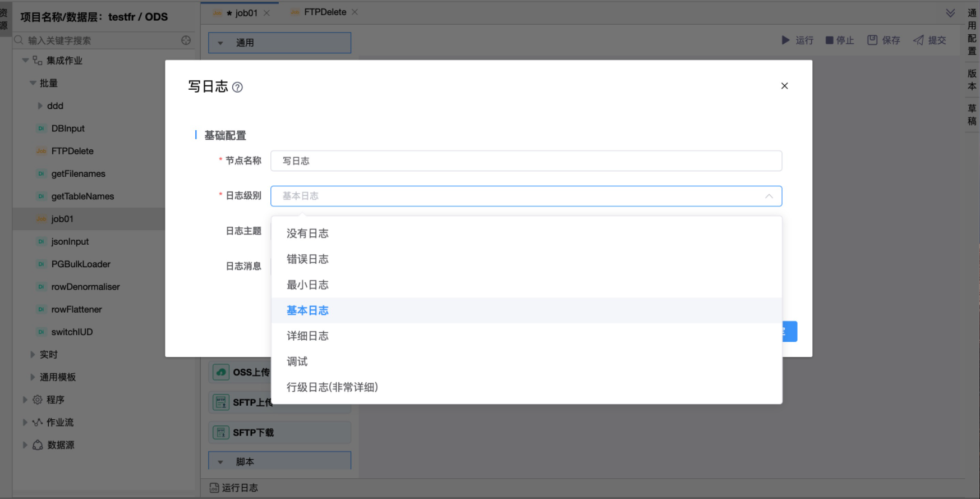This screenshot has height=499, width=980.
Task: Select 没有日志 from log level list
Action: pos(307,234)
